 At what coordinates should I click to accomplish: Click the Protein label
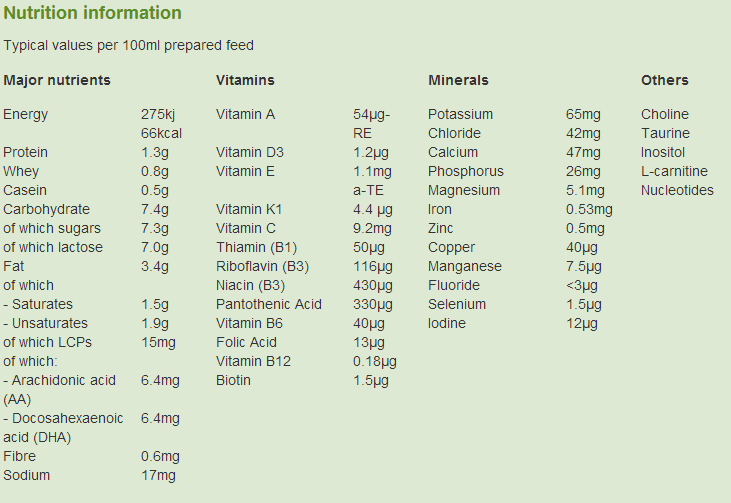coord(26,153)
